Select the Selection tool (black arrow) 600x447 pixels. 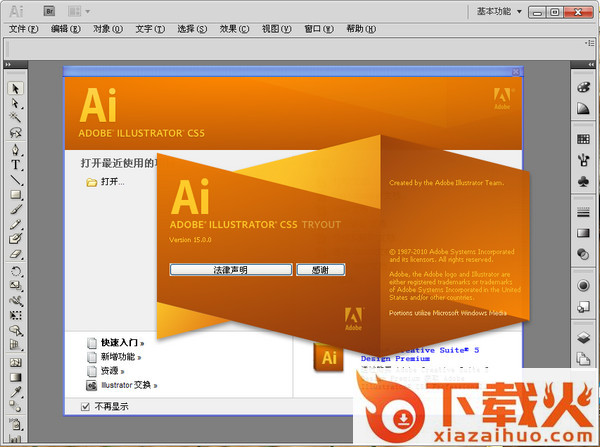coord(15,89)
